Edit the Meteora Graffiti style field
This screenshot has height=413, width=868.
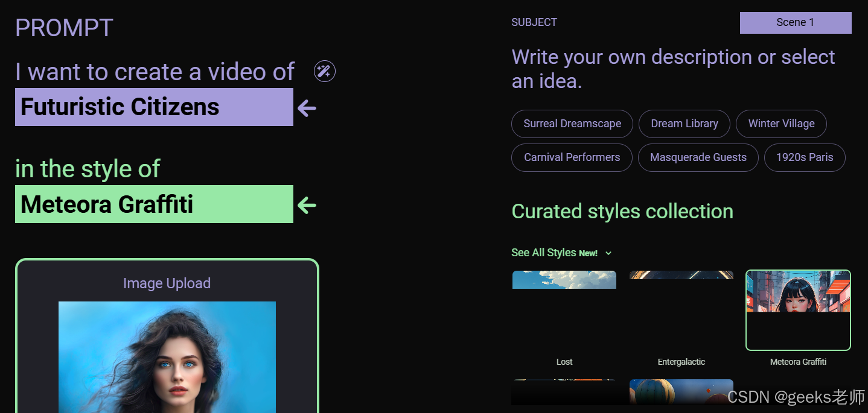tap(154, 204)
